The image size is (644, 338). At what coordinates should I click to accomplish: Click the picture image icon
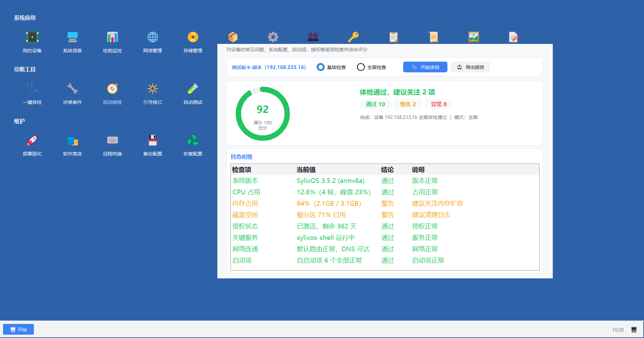(474, 37)
